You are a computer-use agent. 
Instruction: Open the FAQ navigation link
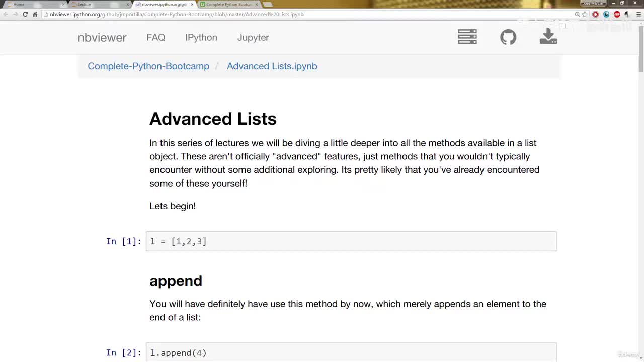tap(156, 37)
